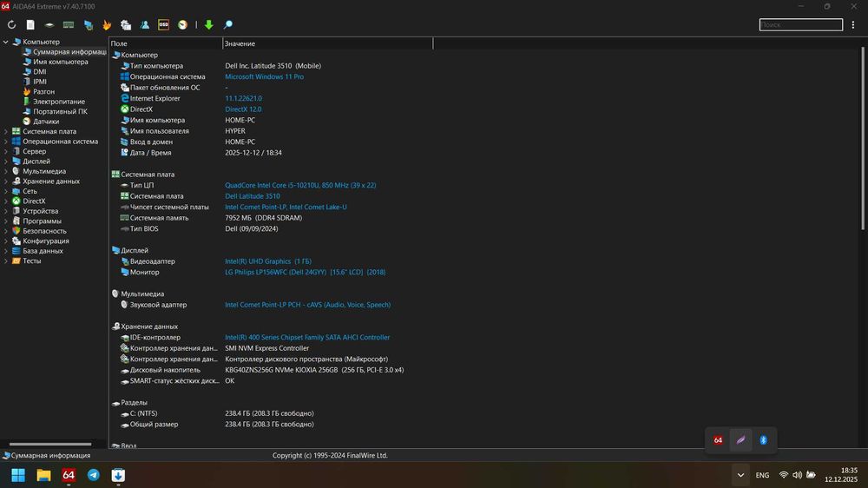This screenshot has width=868, height=488.
Task: Open Telegram from the taskbar
Action: [x=94, y=475]
